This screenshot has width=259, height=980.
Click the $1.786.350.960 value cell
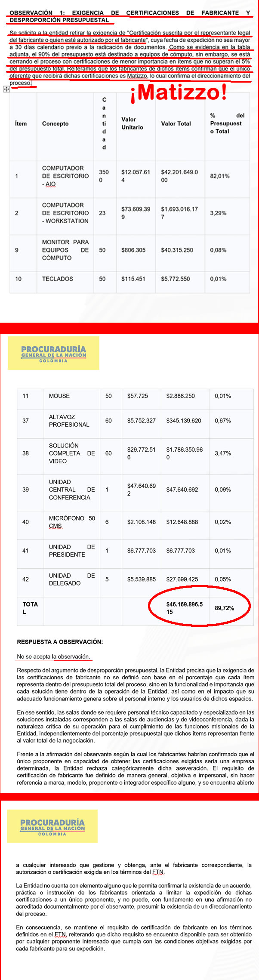pos(185,453)
